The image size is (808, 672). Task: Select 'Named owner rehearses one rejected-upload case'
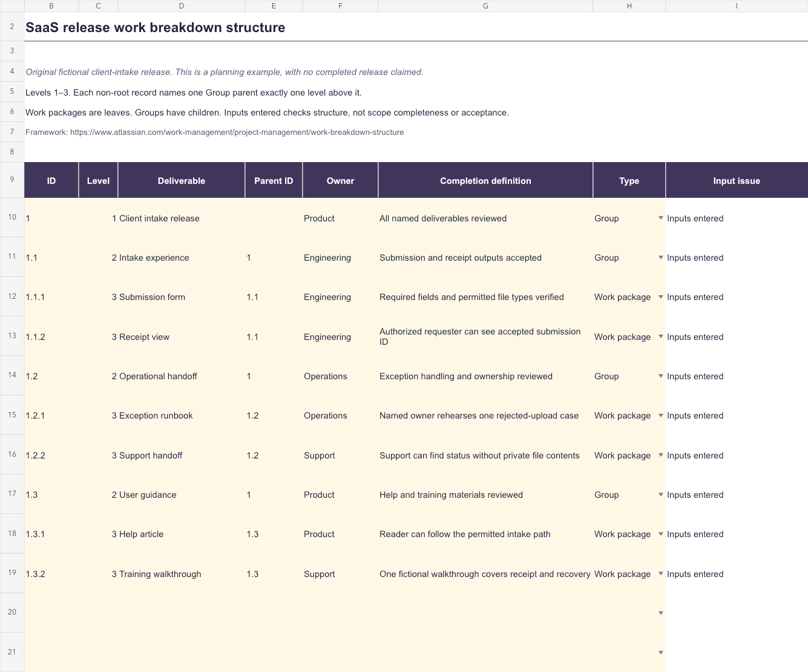pyautogui.click(x=485, y=416)
